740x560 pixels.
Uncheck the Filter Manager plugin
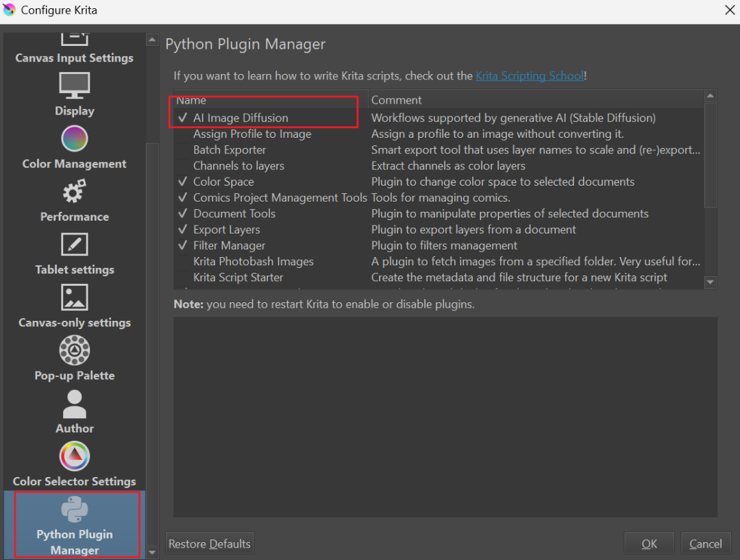pos(183,245)
